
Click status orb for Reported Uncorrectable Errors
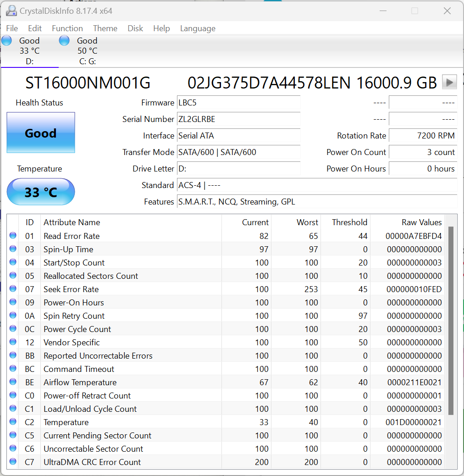[13, 355]
